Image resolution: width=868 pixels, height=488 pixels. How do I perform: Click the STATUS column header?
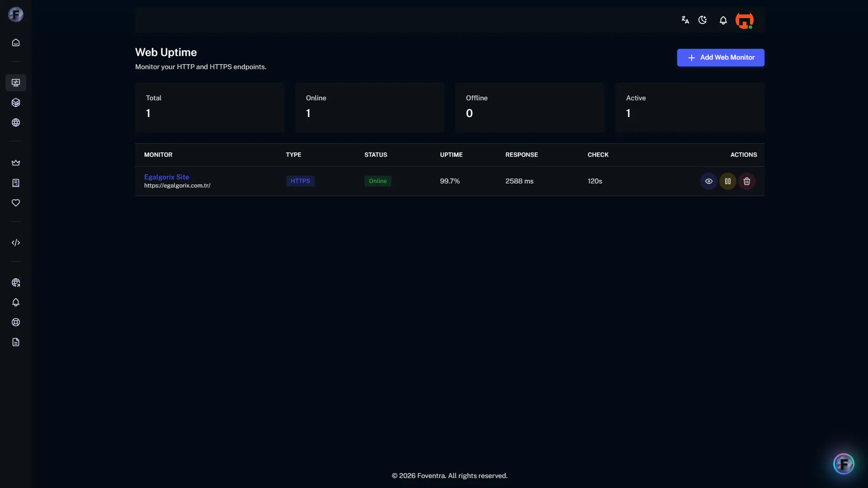(x=376, y=155)
